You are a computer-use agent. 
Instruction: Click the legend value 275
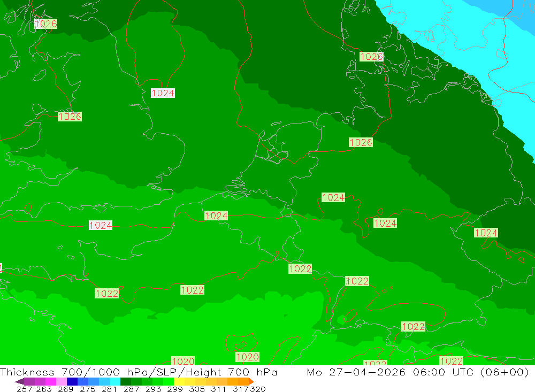point(87,389)
